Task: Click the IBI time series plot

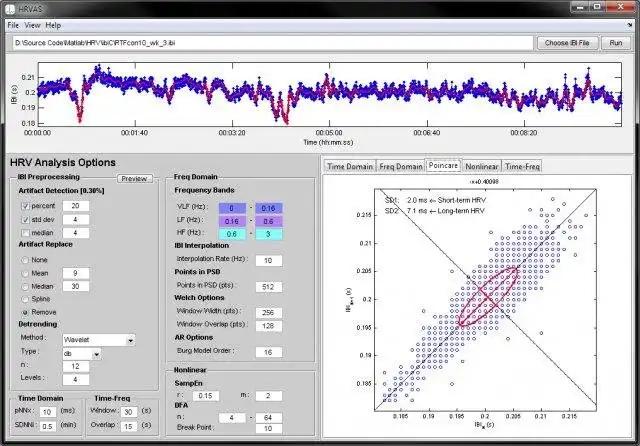Action: (x=330, y=94)
